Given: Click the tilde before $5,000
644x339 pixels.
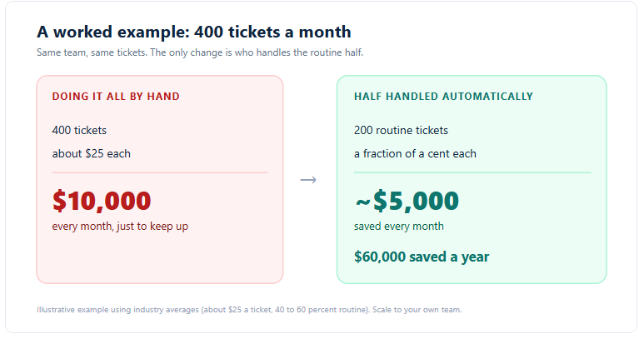Looking at the screenshot, I should coord(362,202).
